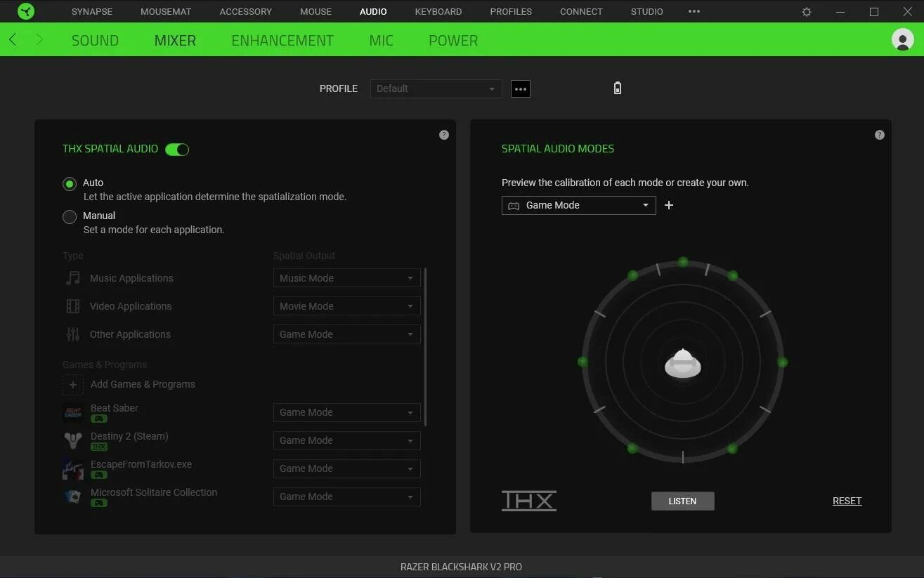Open the Profile Default dropdown
The height and width of the screenshot is (578, 924).
point(436,88)
